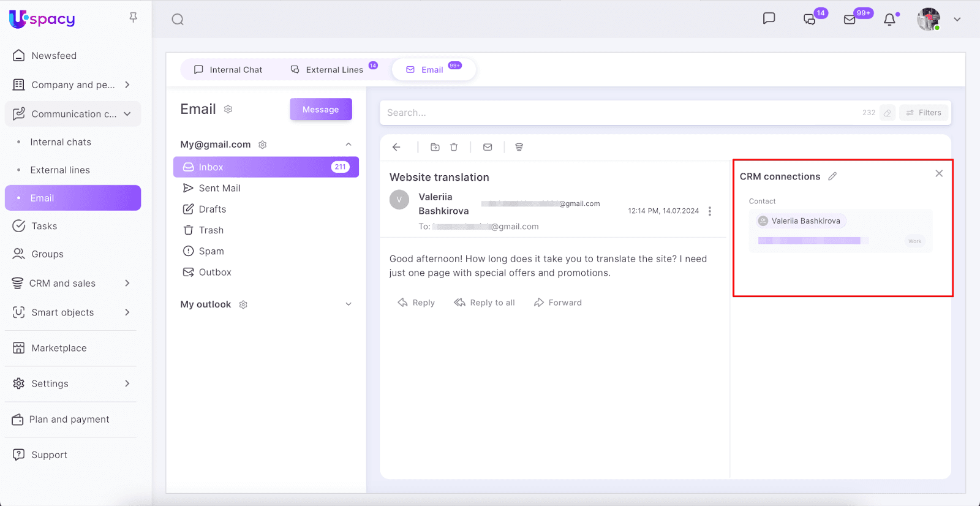Reply to all on this email

point(484,303)
